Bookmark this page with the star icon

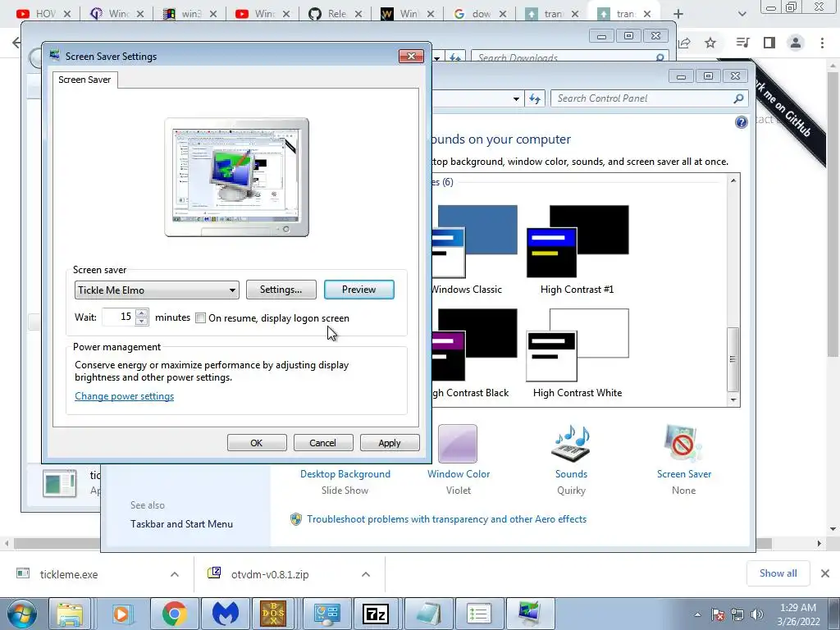click(x=710, y=43)
